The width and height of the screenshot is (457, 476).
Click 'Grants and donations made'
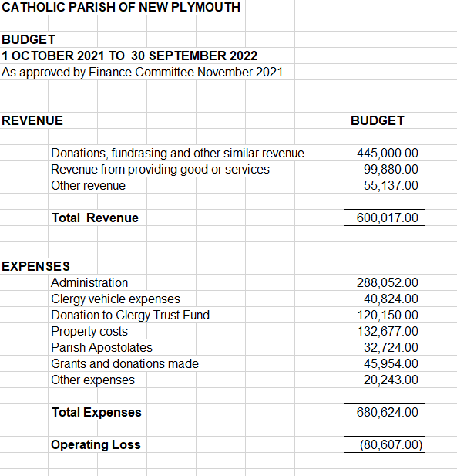[125, 363]
